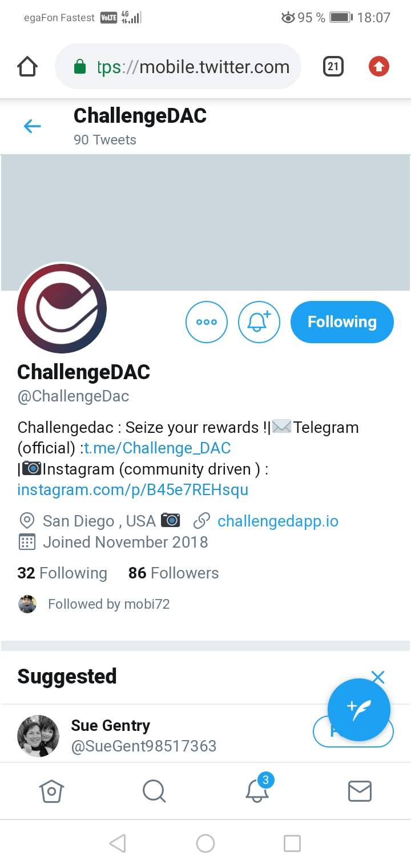Go to Twitter Home tab
This screenshot has width=411, height=868.
coord(51,791)
